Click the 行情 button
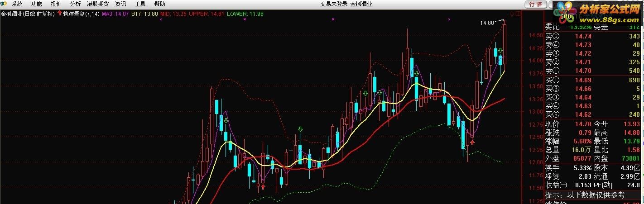The image size is (644, 204). 535,4
